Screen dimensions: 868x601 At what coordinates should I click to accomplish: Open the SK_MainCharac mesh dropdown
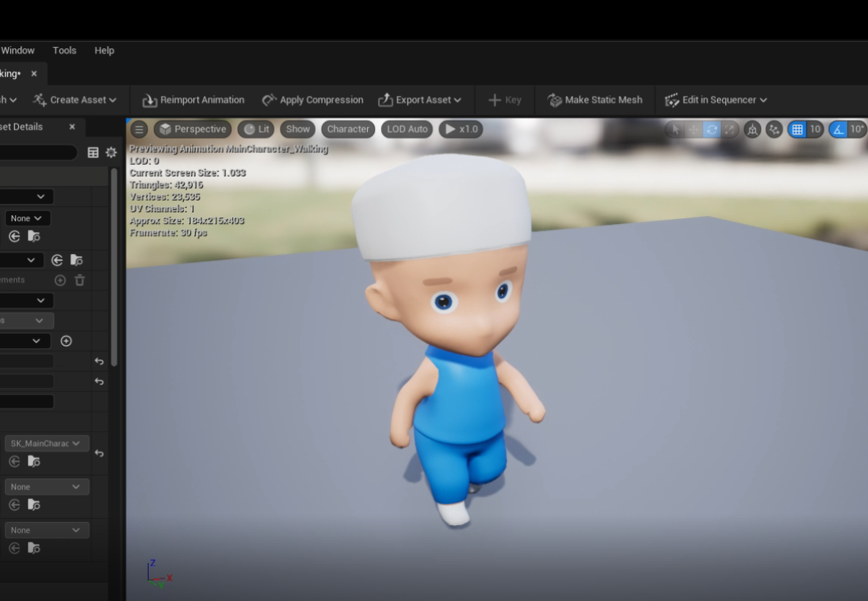point(47,444)
